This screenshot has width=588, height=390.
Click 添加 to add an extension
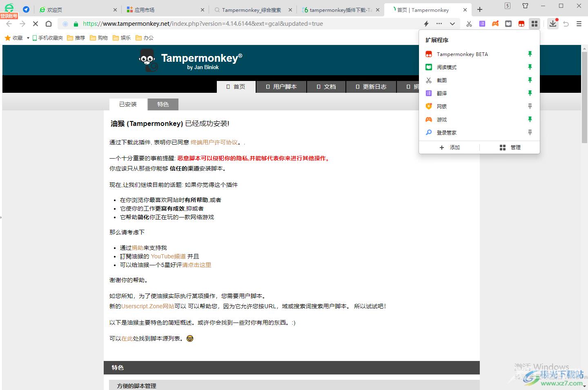pos(450,147)
